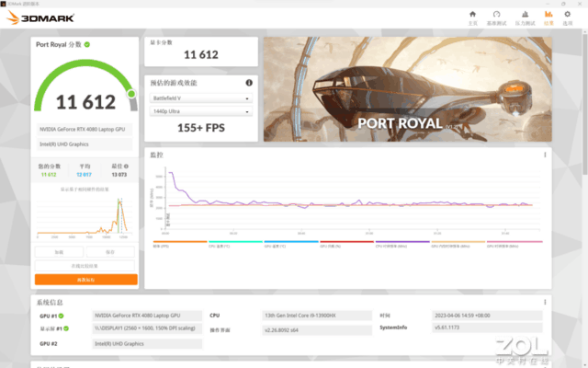The height and width of the screenshot is (368, 588).
Task: Click the green validation check next to Port Royal score
Action: [88, 44]
